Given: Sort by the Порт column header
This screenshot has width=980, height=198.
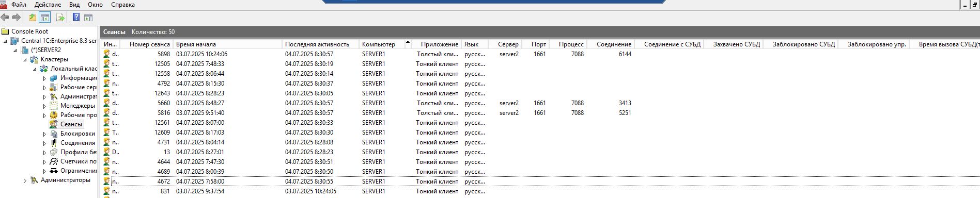Looking at the screenshot, I should point(536,44).
